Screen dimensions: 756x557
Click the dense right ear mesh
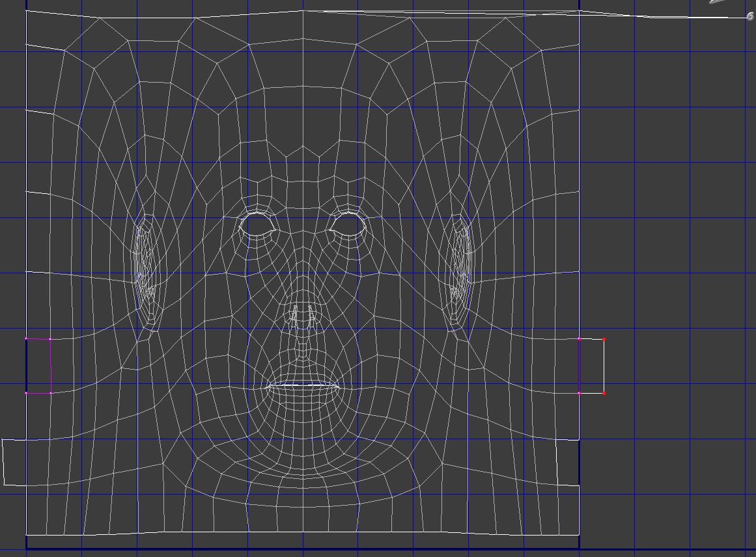pos(462,267)
